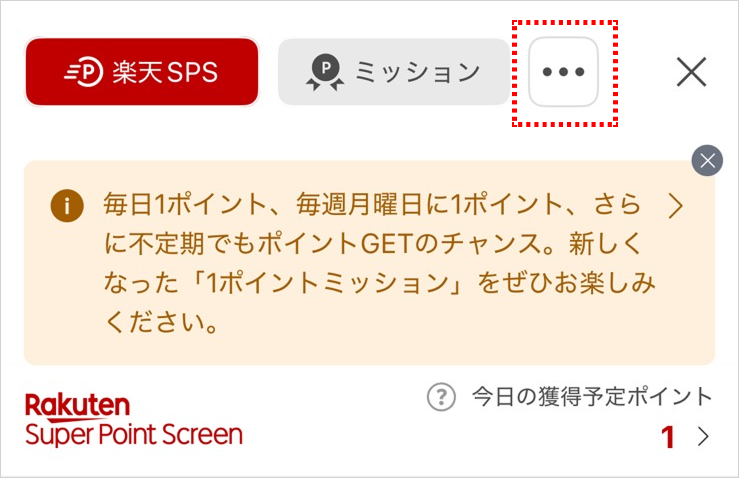Click the brown info icon in banner
This screenshot has width=739, height=478.
(67, 206)
